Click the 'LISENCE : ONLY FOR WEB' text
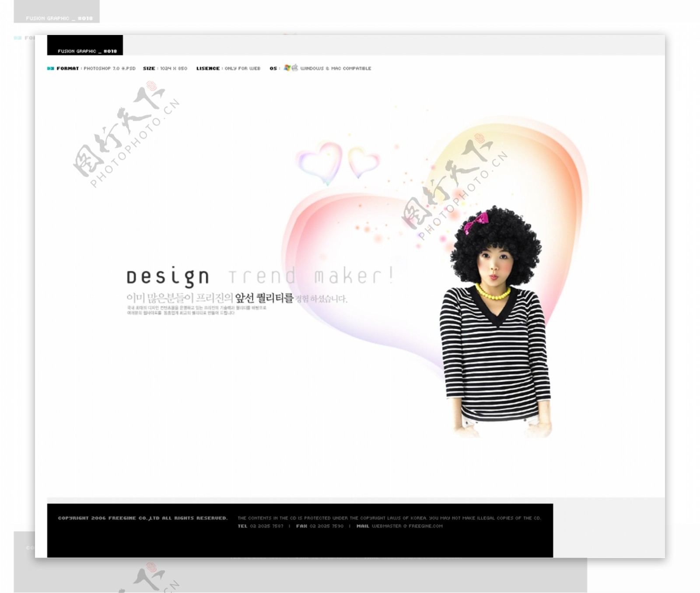The image size is (700, 593). tap(228, 69)
